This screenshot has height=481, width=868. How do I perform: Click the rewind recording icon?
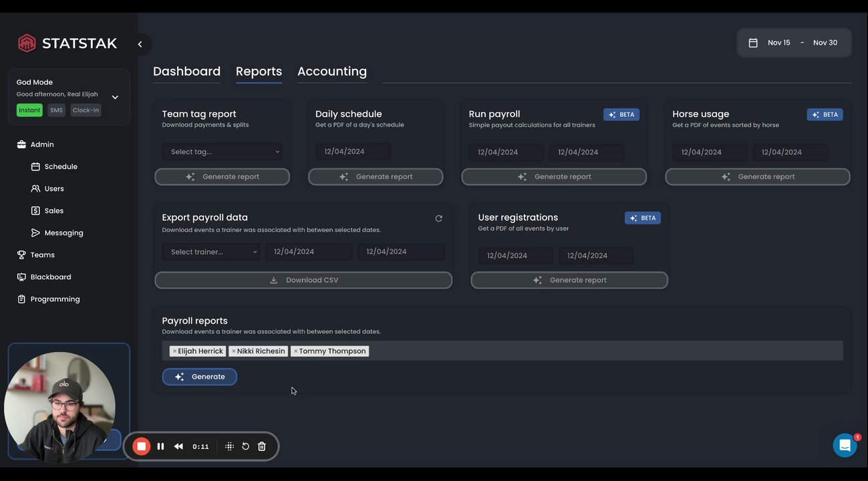(178, 446)
